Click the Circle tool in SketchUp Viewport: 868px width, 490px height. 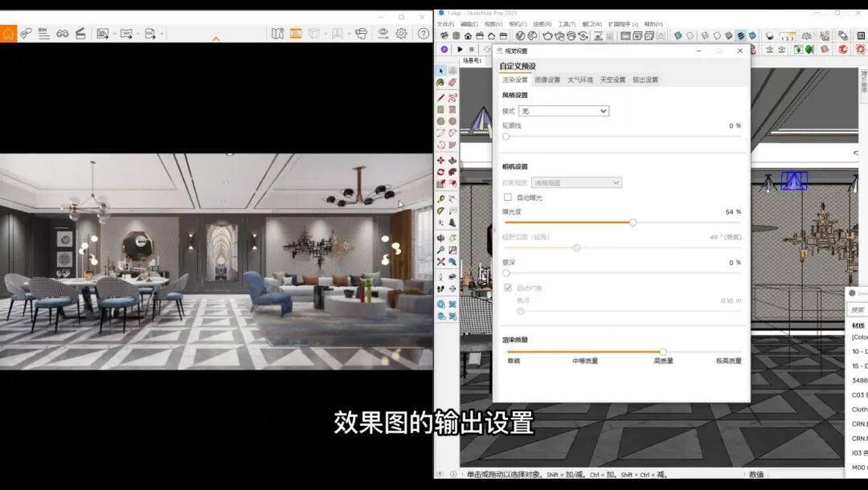pos(440,121)
